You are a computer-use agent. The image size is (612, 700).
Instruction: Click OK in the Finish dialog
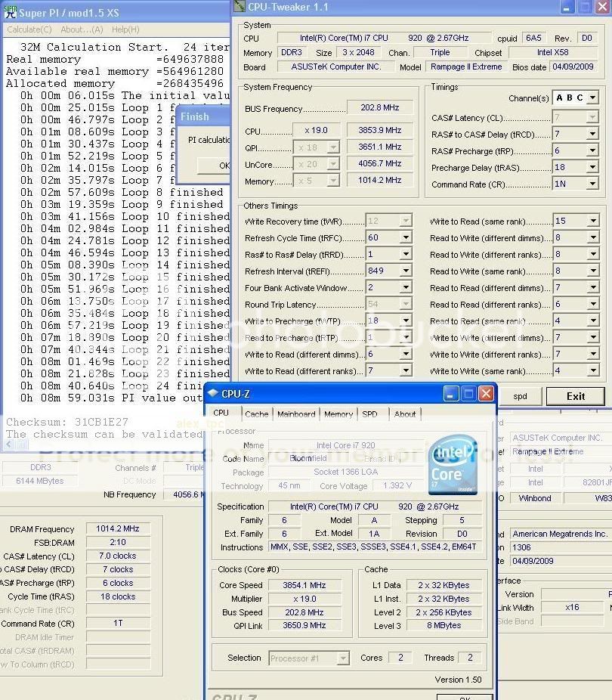[x=214, y=166]
